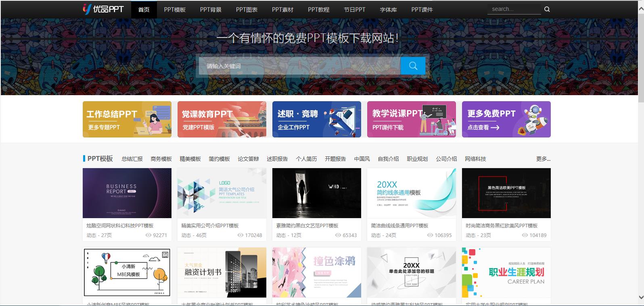This screenshot has height=306, width=644.
Task: Open the 述职·竞聘 category banner
Action: pos(316,119)
